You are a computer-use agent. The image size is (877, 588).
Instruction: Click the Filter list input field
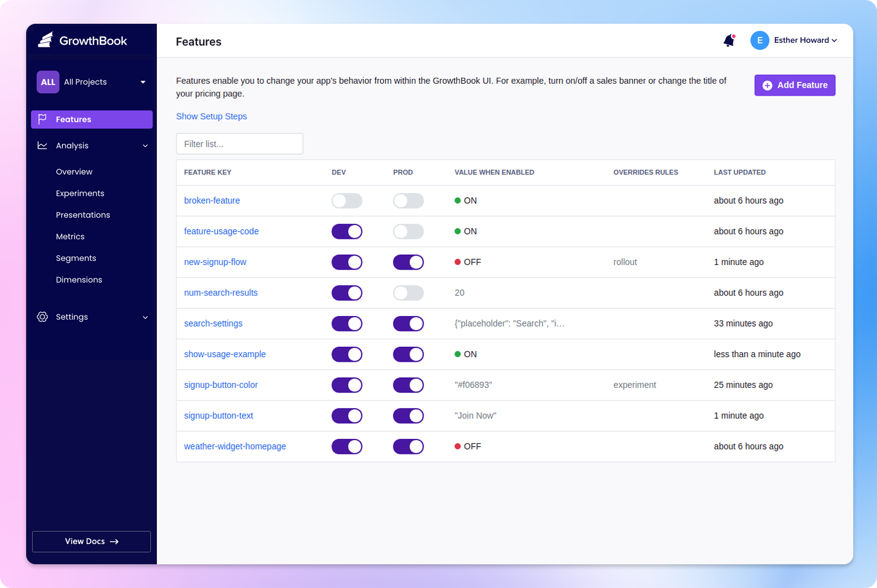click(x=239, y=144)
